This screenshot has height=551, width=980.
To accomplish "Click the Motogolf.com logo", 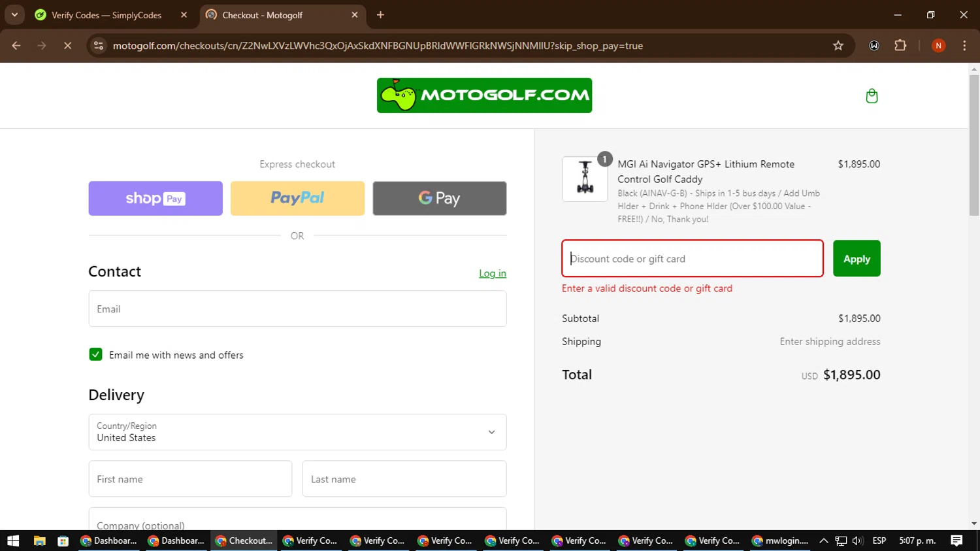I will click(484, 95).
